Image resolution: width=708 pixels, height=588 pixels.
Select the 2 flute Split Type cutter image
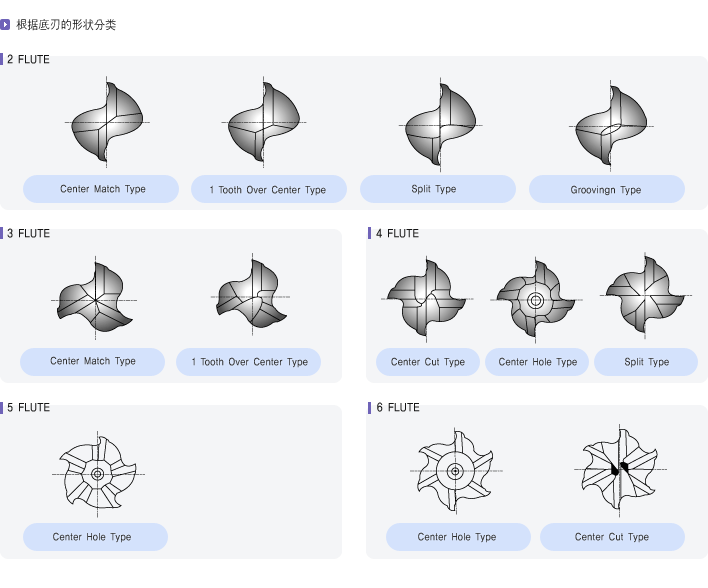(x=439, y=125)
